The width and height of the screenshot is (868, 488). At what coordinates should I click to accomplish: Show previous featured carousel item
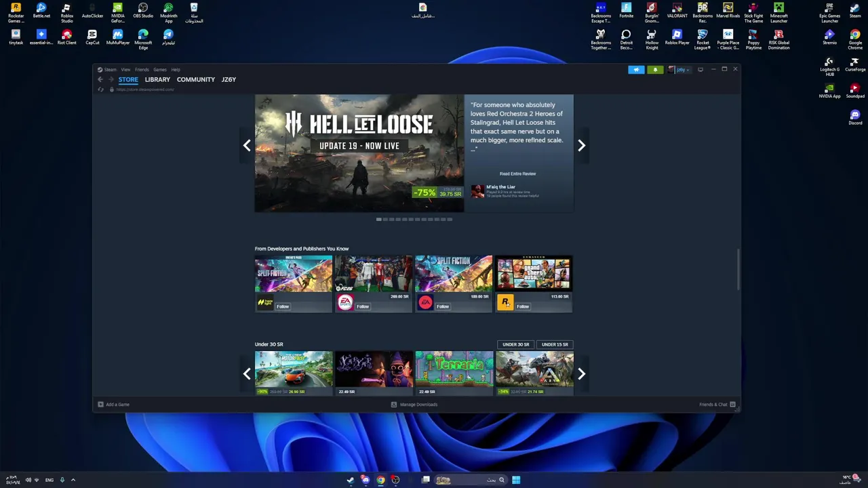click(247, 145)
